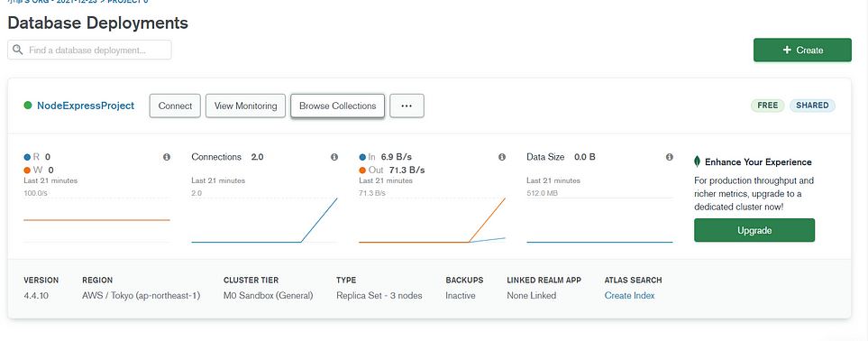Viewport: 868px width, 341px height.
Task: Create a new database deployment
Action: click(x=802, y=50)
